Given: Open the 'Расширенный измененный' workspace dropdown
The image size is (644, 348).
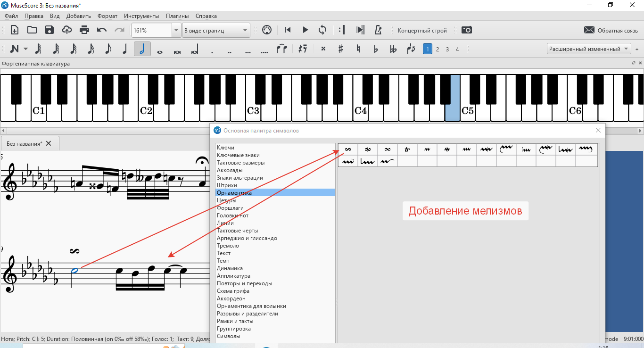Looking at the screenshot, I should (589, 49).
